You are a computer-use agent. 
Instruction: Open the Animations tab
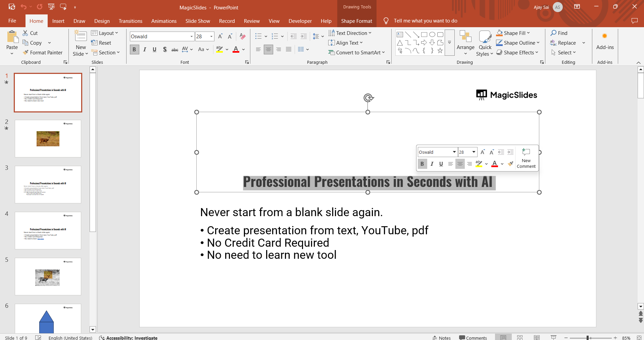164,21
